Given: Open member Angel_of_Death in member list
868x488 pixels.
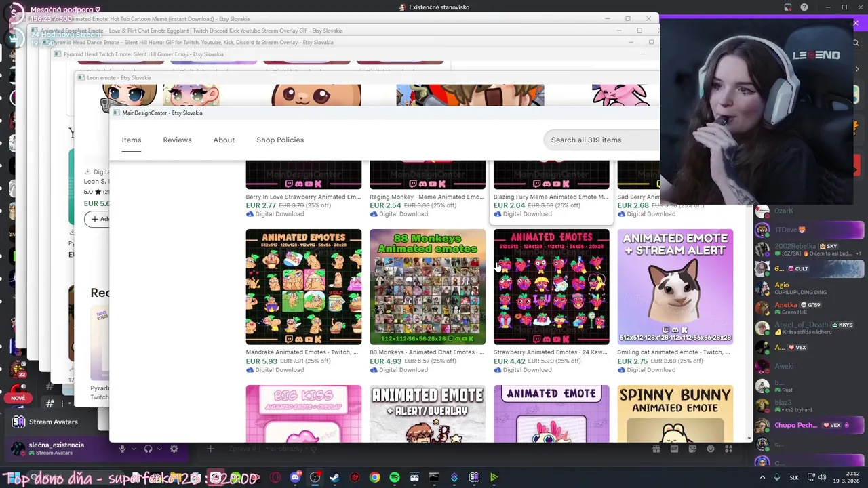Looking at the screenshot, I should click(x=810, y=328).
